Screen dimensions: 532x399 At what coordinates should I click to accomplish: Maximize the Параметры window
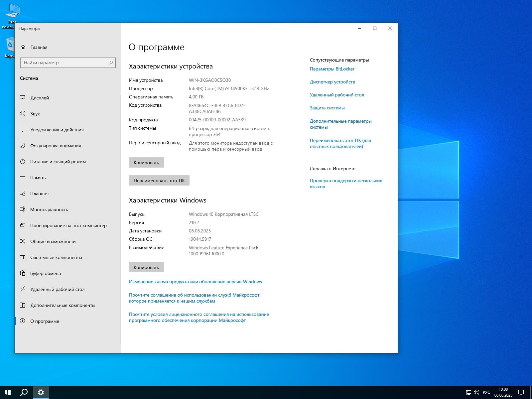coord(375,28)
